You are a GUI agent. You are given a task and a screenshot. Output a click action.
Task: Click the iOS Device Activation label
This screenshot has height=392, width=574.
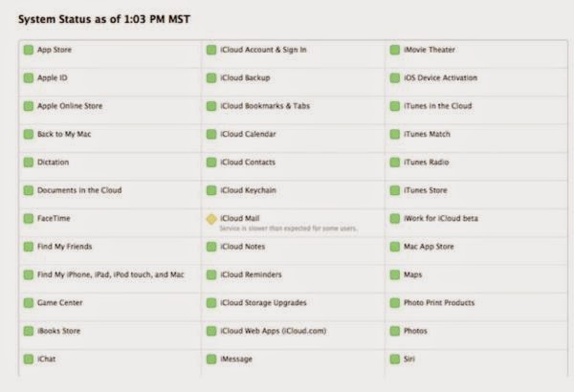click(x=441, y=78)
